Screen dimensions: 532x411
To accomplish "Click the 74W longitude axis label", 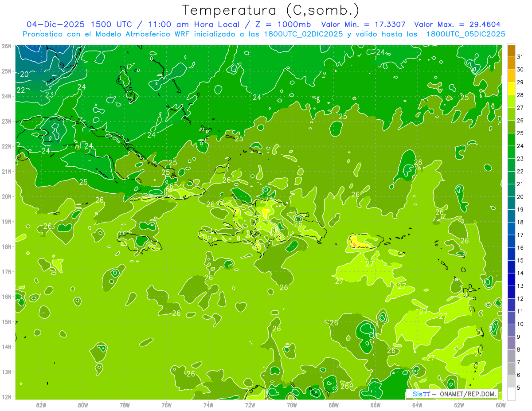I will (x=208, y=405).
